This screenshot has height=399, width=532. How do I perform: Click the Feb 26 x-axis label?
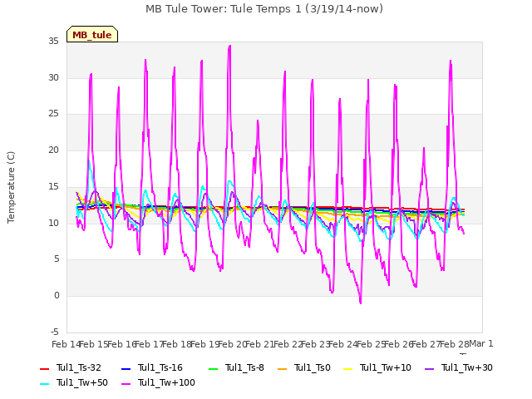(399, 344)
